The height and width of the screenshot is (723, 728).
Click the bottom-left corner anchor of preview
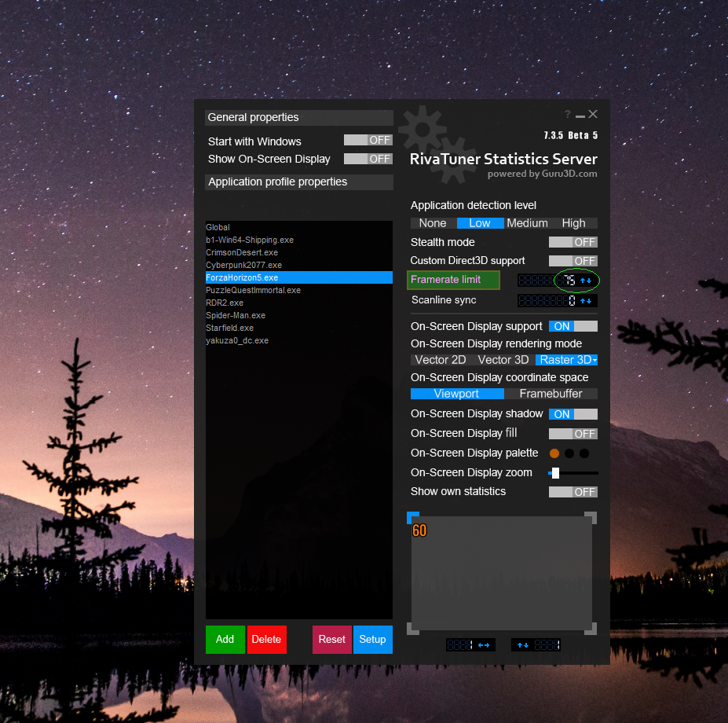(413, 629)
